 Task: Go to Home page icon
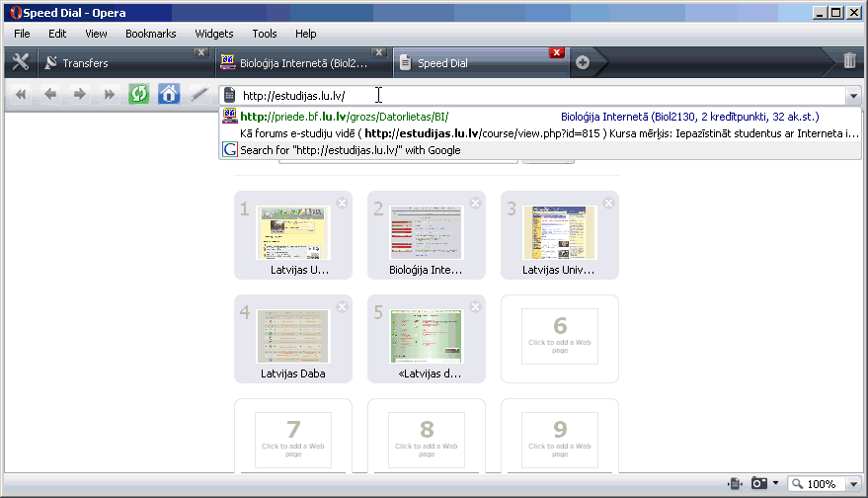[x=169, y=94]
